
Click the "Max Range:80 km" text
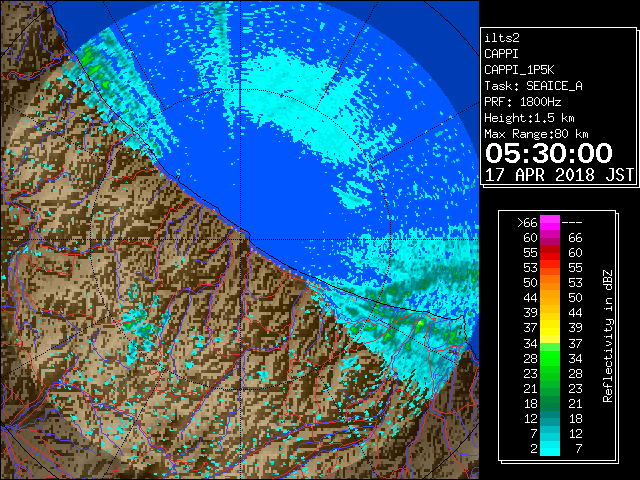click(536, 134)
